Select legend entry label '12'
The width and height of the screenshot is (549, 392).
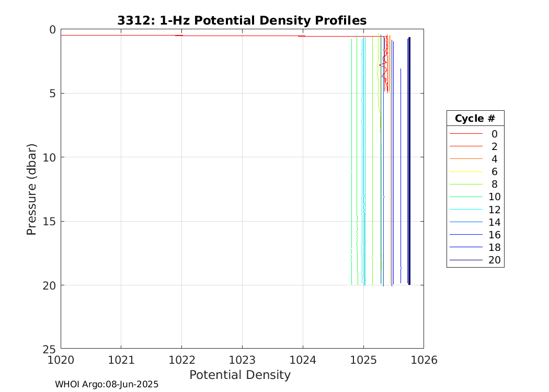point(495,210)
